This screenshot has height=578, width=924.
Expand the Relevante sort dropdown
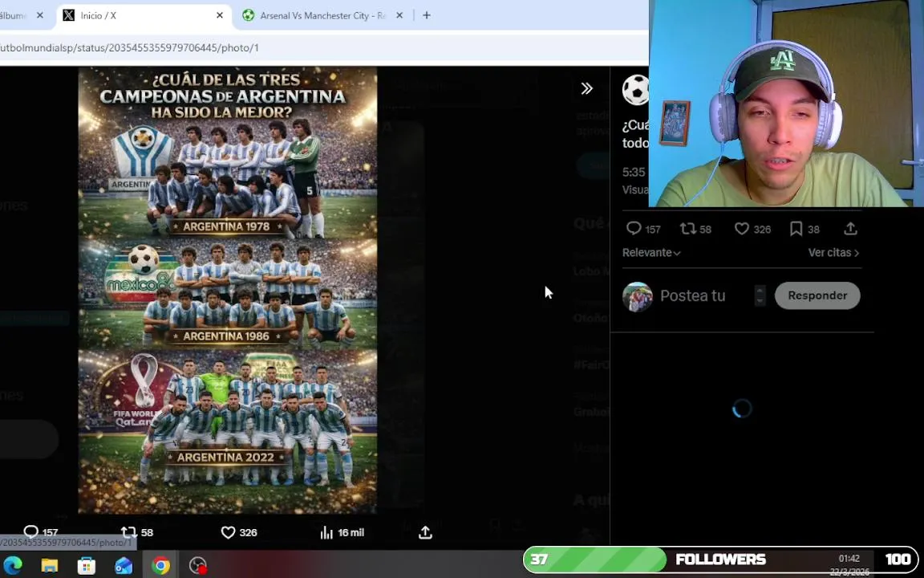(x=651, y=253)
